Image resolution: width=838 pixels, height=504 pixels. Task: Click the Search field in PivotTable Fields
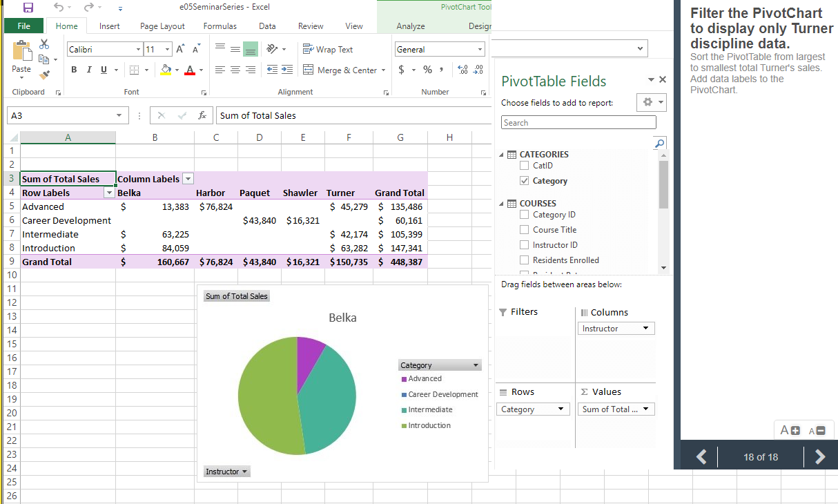(x=578, y=122)
